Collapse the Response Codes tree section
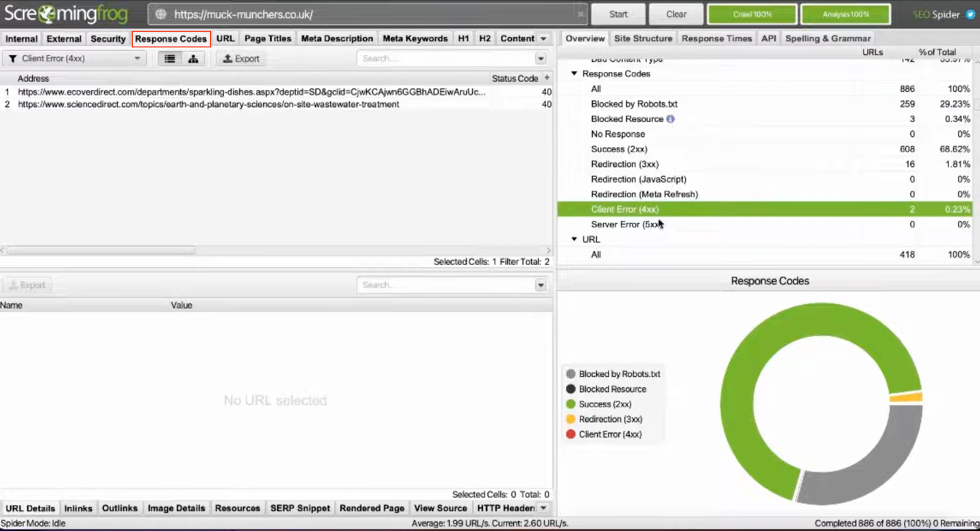The image size is (980, 531). coord(574,73)
